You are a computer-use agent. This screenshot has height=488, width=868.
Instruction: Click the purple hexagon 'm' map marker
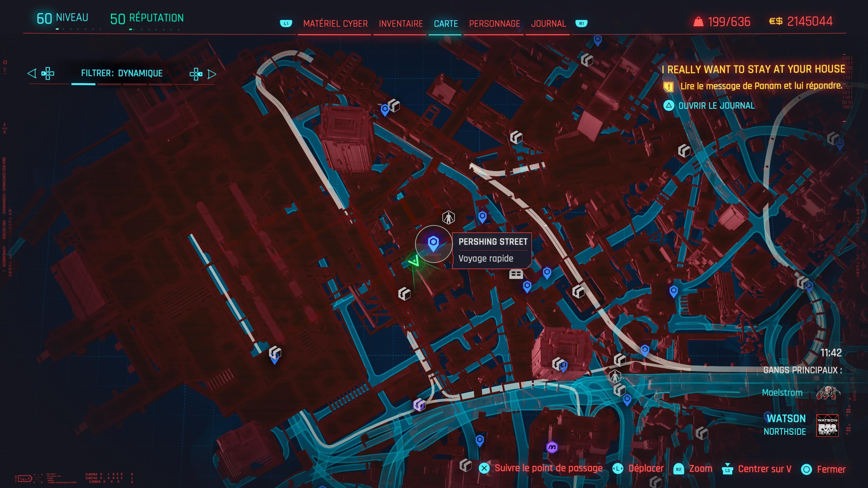pos(552,447)
